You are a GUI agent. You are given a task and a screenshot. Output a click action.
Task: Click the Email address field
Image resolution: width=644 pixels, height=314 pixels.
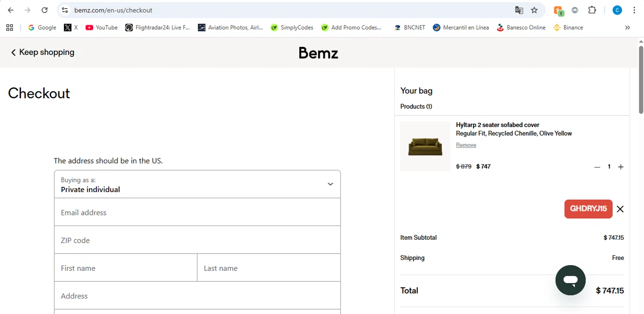pos(197,212)
